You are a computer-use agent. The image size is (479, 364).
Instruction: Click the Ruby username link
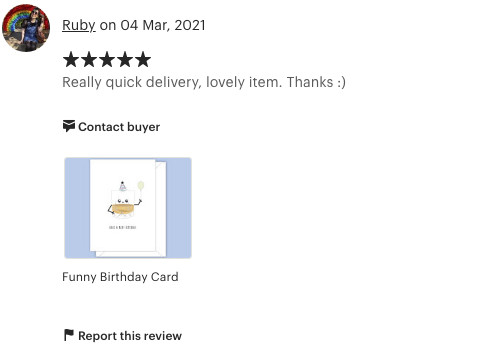79,26
